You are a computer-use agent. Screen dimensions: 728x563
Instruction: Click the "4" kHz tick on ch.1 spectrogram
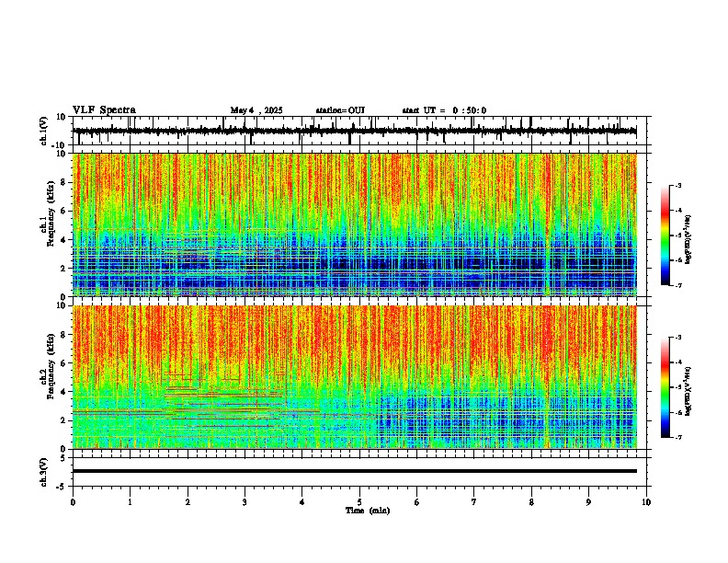click(x=63, y=240)
